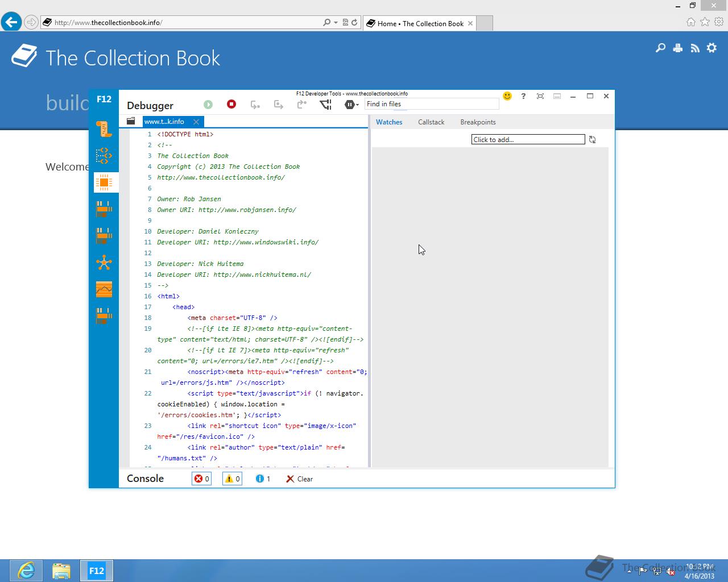
Task: Click 'Developer: Nick Huitema' comment line
Action: pos(200,264)
